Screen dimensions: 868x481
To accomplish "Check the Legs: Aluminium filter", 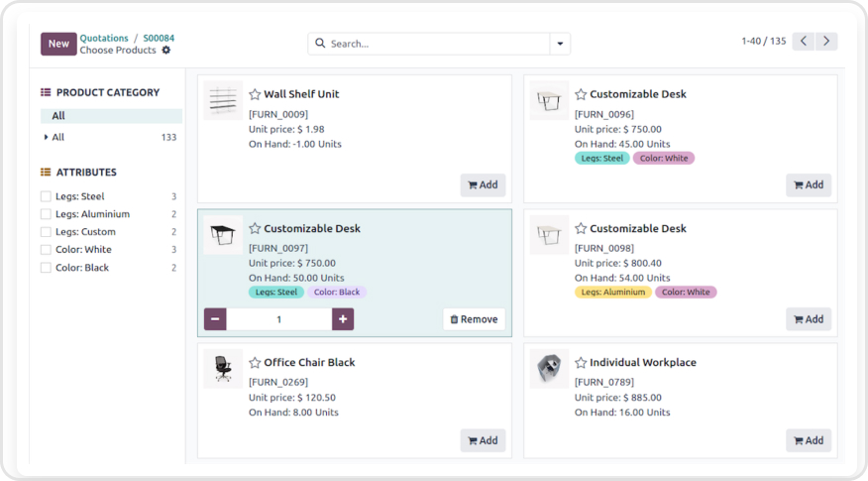I will pos(46,214).
